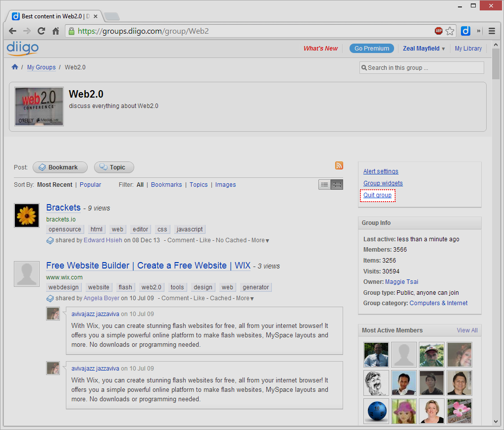Click the pink flower member avatar
Image resolution: width=504 pixels, height=430 pixels.
point(459,411)
